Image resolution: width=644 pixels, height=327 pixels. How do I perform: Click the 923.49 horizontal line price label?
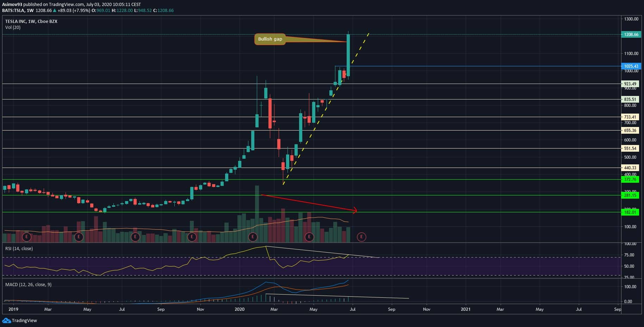point(630,84)
